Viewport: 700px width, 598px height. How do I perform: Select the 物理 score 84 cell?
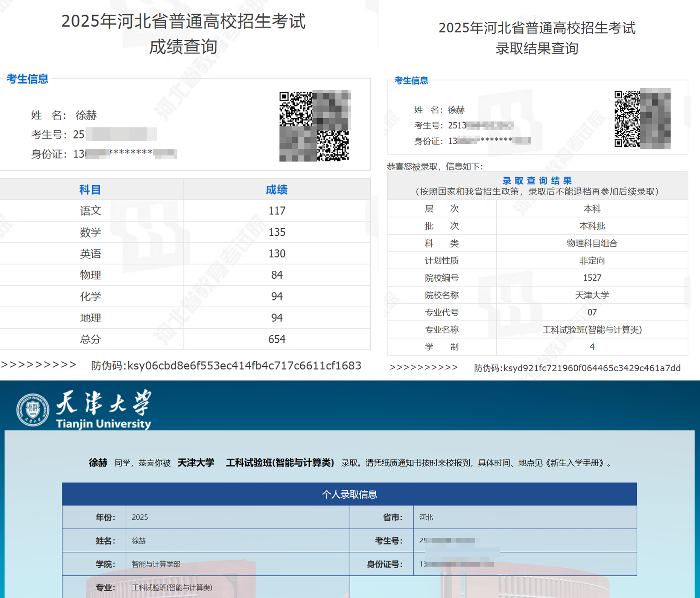(x=277, y=275)
